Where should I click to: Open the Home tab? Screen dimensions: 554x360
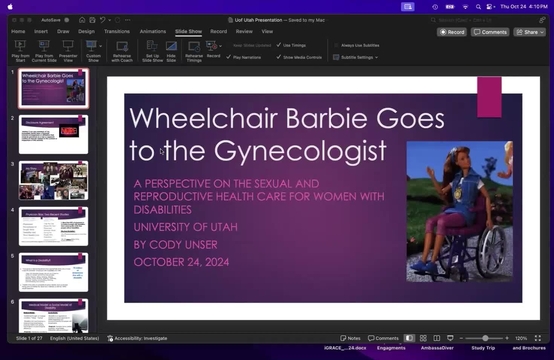point(18,31)
